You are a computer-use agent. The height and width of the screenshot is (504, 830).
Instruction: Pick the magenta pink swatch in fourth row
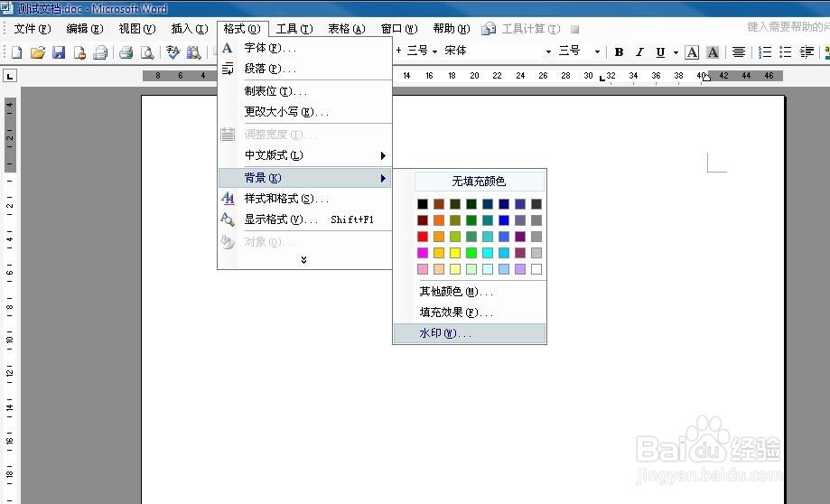coord(423,253)
